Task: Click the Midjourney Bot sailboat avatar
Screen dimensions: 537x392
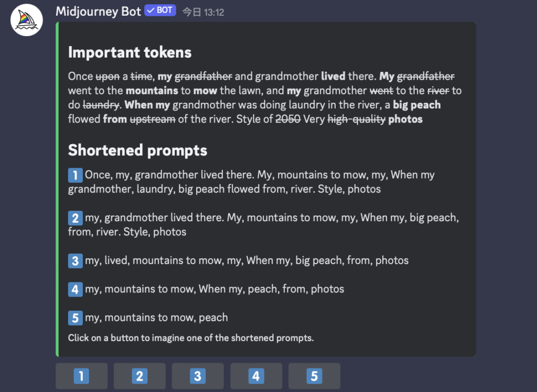Action: tap(26, 20)
